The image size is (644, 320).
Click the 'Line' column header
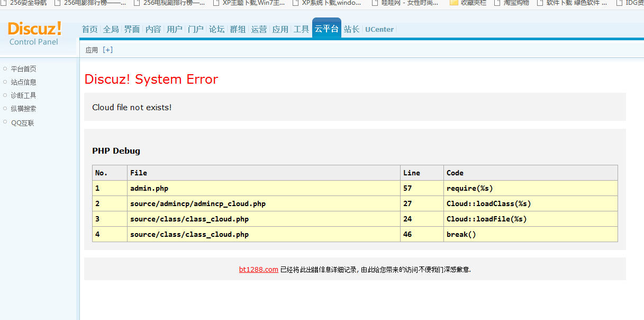(x=422, y=173)
